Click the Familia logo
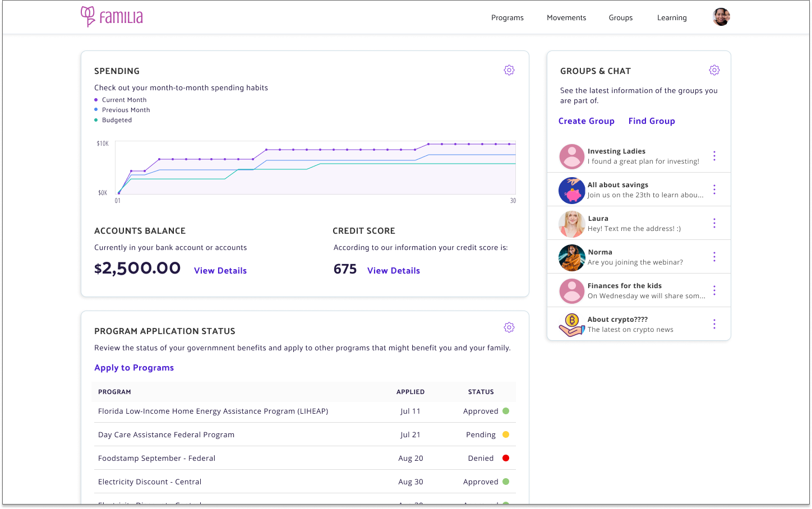Screen dimensions: 812x509 [x=112, y=17]
